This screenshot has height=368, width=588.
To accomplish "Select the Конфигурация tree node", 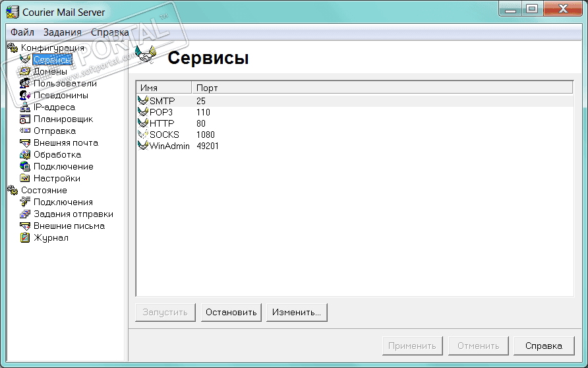I will [53, 47].
